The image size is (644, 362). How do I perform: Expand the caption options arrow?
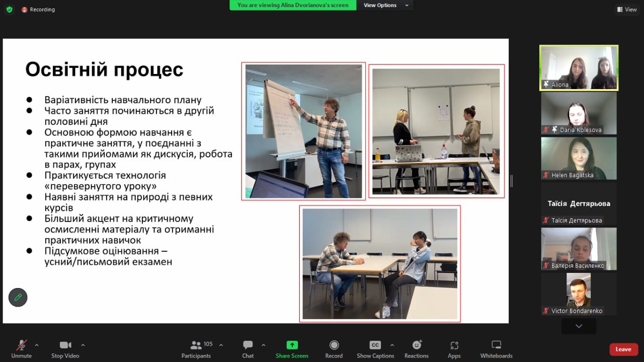click(x=392, y=345)
